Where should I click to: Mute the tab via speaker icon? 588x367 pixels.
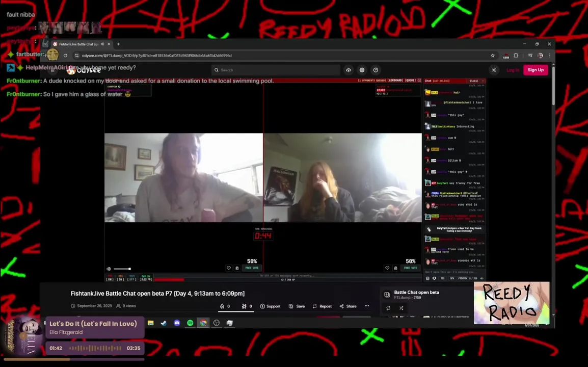point(102,44)
